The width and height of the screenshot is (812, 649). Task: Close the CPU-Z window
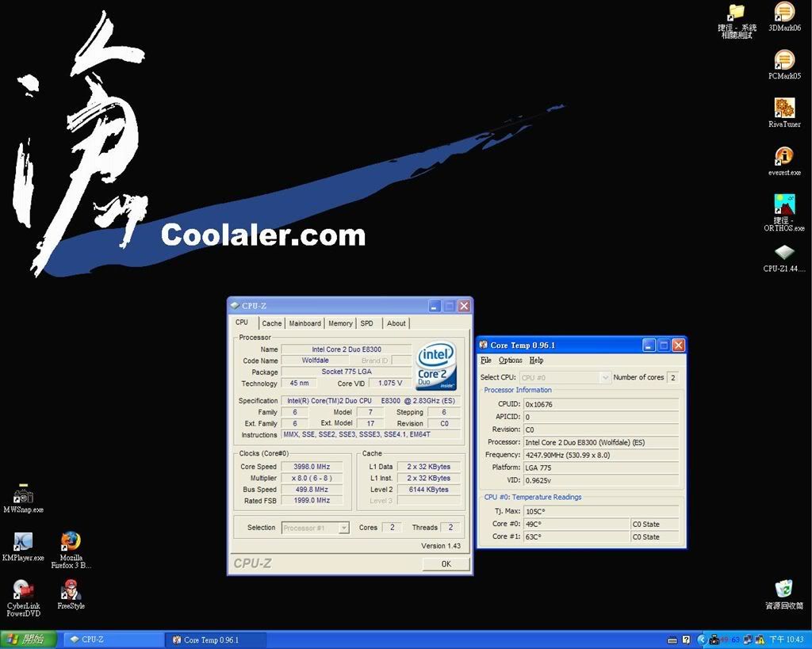464,306
